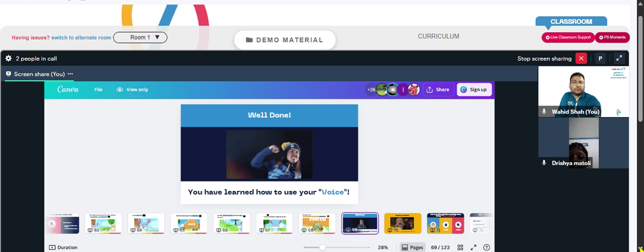Image resolution: width=644 pixels, height=252 pixels.
Task: Click the Canva logo
Action: point(68,89)
